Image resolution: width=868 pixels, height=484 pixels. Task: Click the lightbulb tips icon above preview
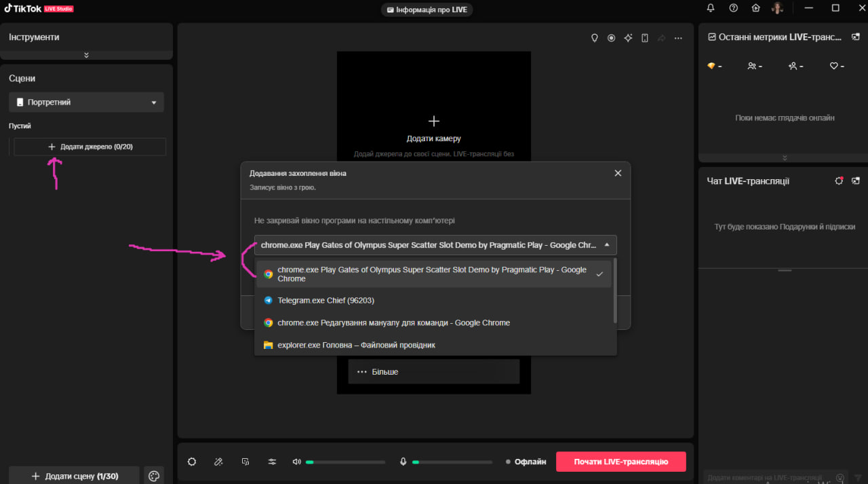pyautogui.click(x=595, y=38)
